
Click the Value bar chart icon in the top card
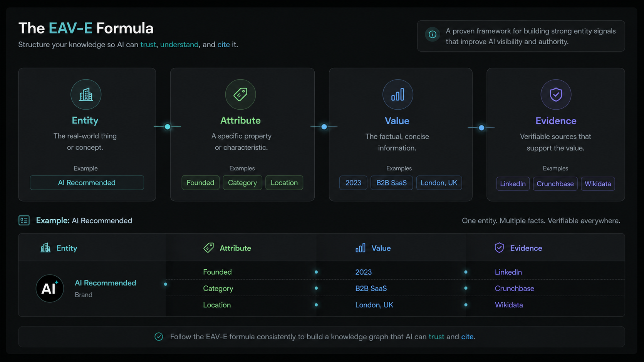coord(398,94)
